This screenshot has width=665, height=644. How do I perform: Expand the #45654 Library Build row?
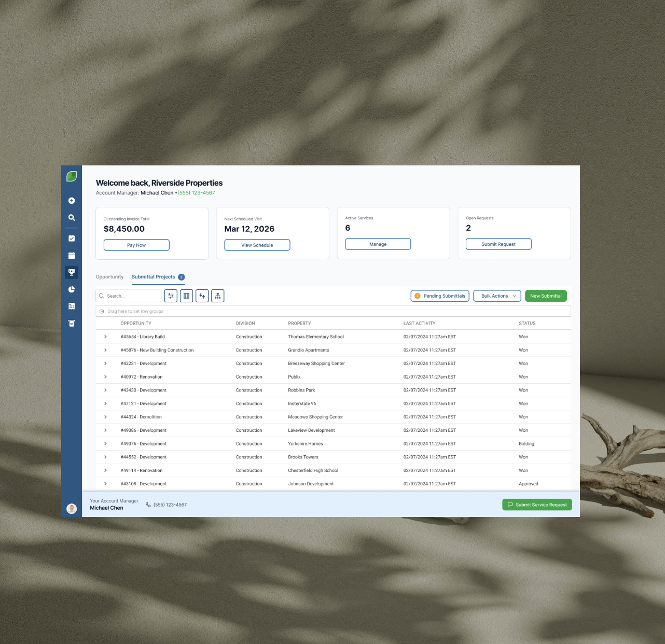coord(105,337)
